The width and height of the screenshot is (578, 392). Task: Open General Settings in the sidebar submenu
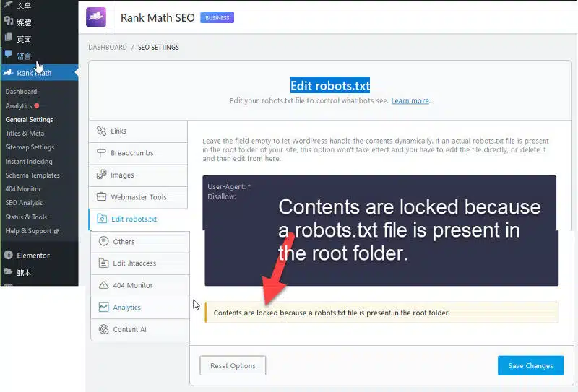tap(29, 119)
